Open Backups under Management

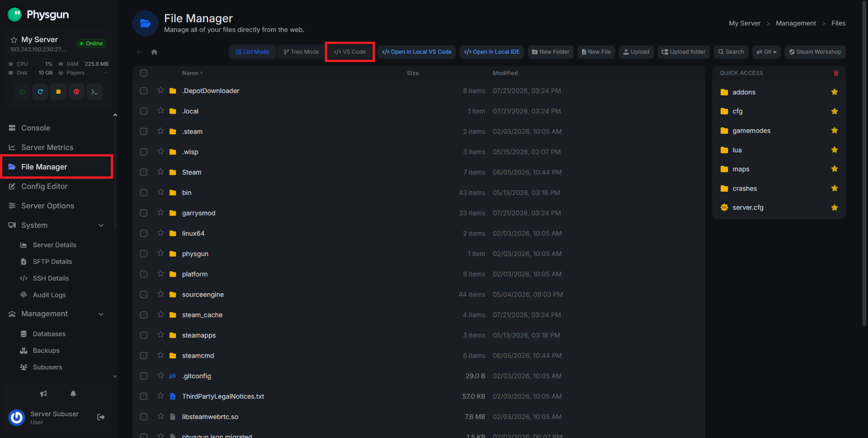[46, 350]
